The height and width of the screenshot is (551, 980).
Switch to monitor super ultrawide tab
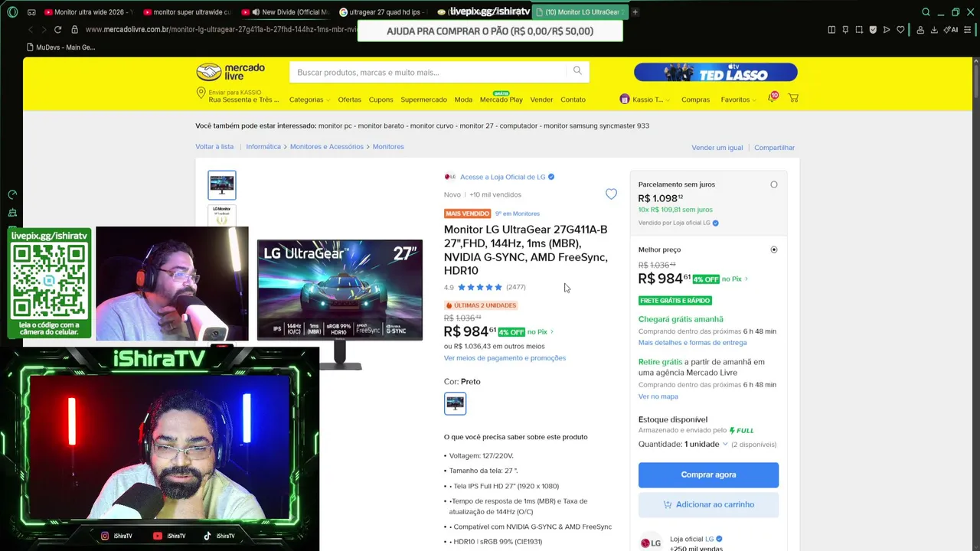pyautogui.click(x=187, y=12)
